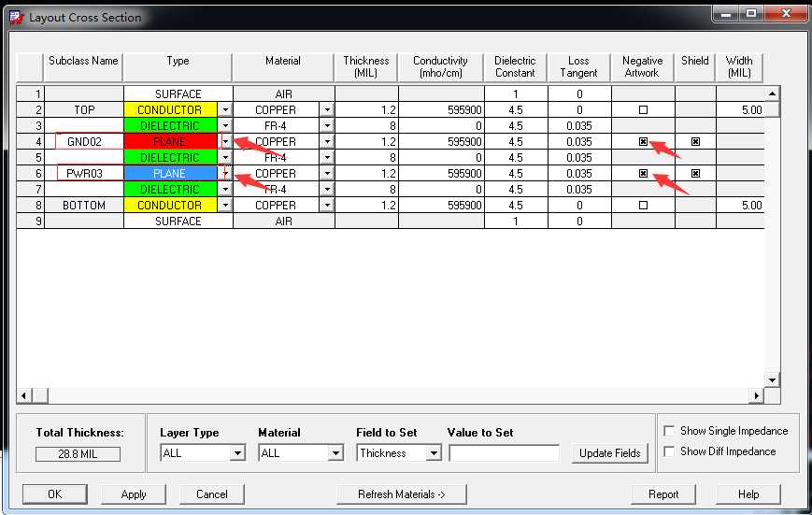Open Type dropdown for GND02 plane

point(225,141)
